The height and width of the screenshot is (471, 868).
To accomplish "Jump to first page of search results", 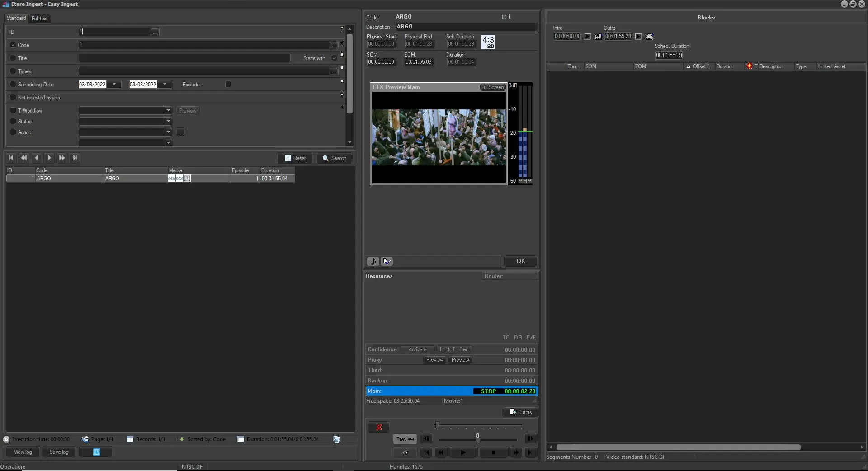I will click(11, 158).
